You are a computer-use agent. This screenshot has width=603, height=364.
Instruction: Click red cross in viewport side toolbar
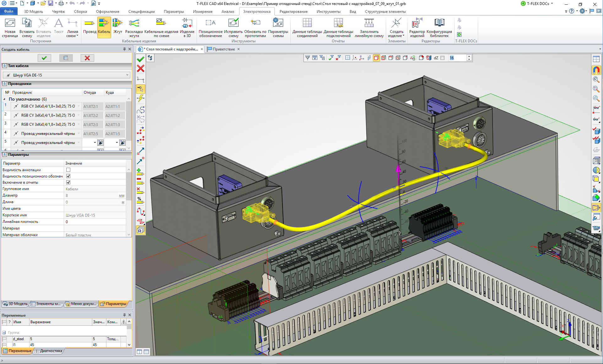141,68
